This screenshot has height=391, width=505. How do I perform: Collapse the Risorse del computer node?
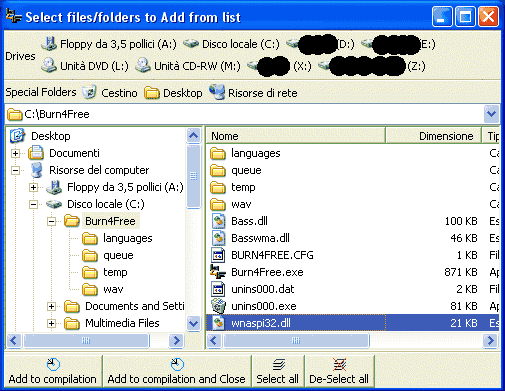tap(15, 170)
